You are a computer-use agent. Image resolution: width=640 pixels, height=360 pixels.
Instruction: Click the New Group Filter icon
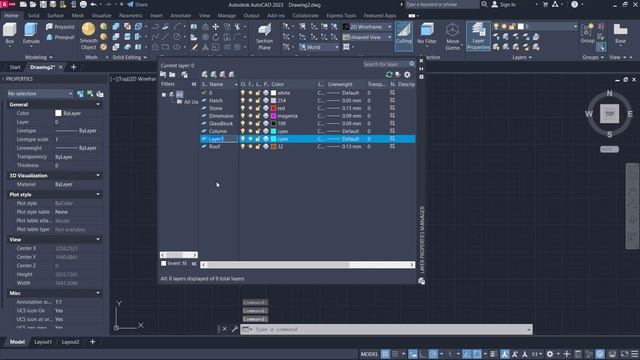(172, 74)
